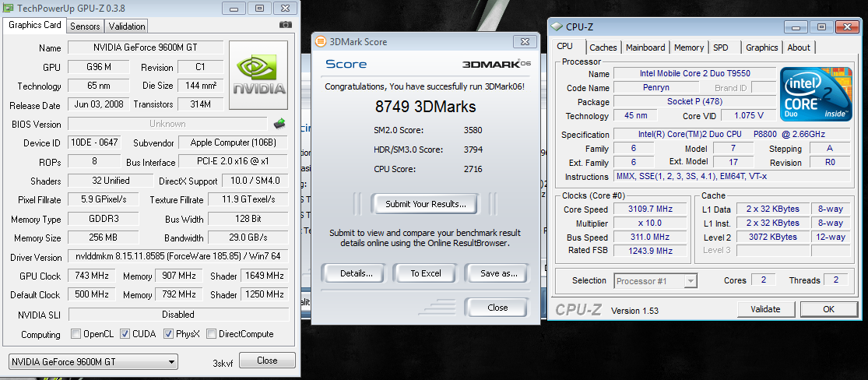Open the SPD tab in CPU-Z
The width and height of the screenshot is (868, 380).
[721, 47]
